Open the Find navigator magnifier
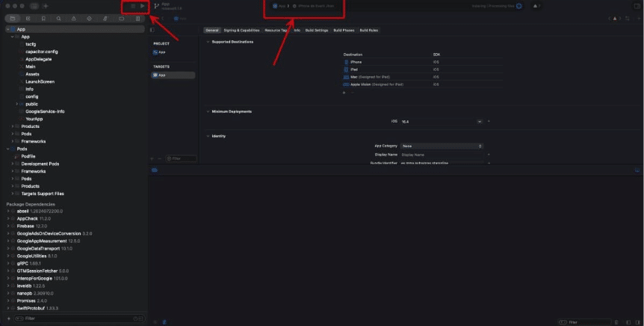Screen dimensions: 644x326 coord(59,19)
